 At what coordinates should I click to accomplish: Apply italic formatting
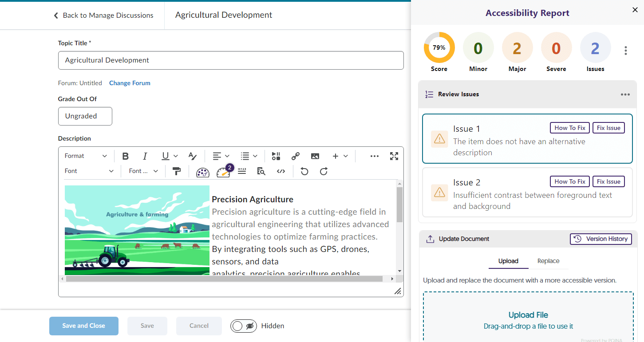click(x=145, y=156)
